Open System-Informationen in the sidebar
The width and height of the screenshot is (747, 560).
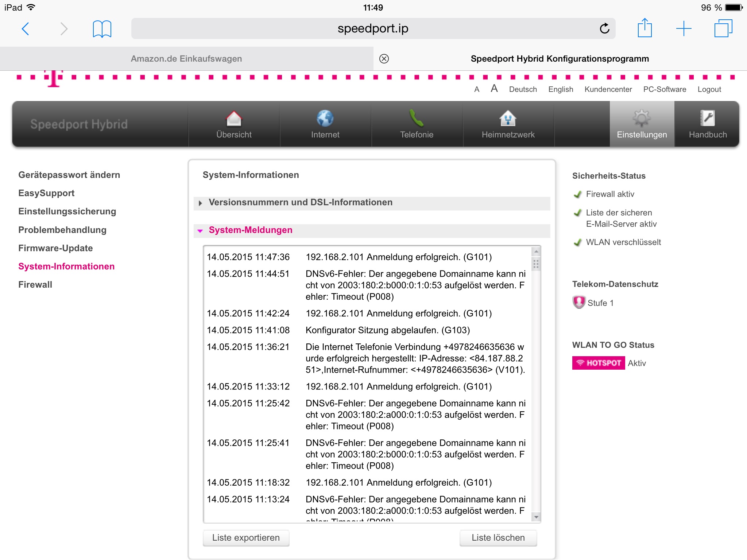click(x=66, y=267)
